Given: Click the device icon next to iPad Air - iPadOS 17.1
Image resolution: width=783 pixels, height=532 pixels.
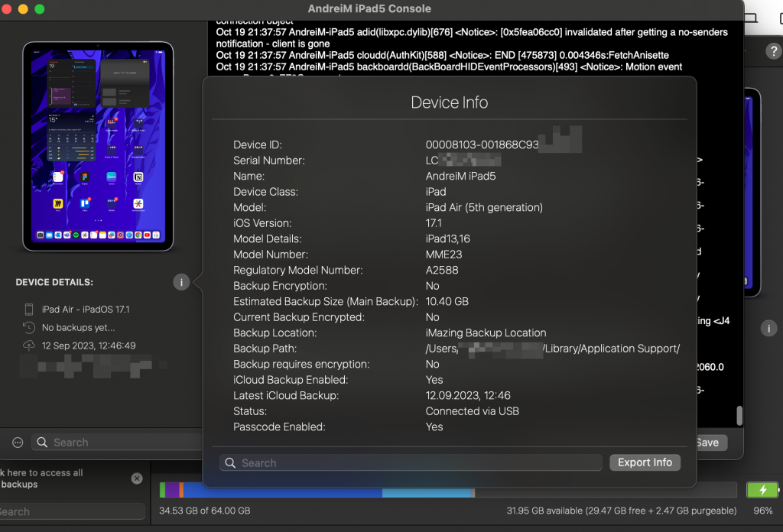Looking at the screenshot, I should (x=29, y=310).
